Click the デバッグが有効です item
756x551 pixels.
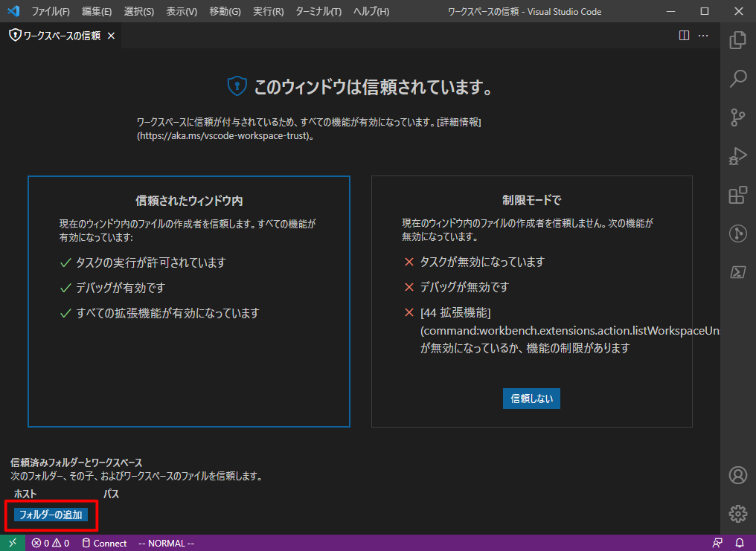point(121,288)
